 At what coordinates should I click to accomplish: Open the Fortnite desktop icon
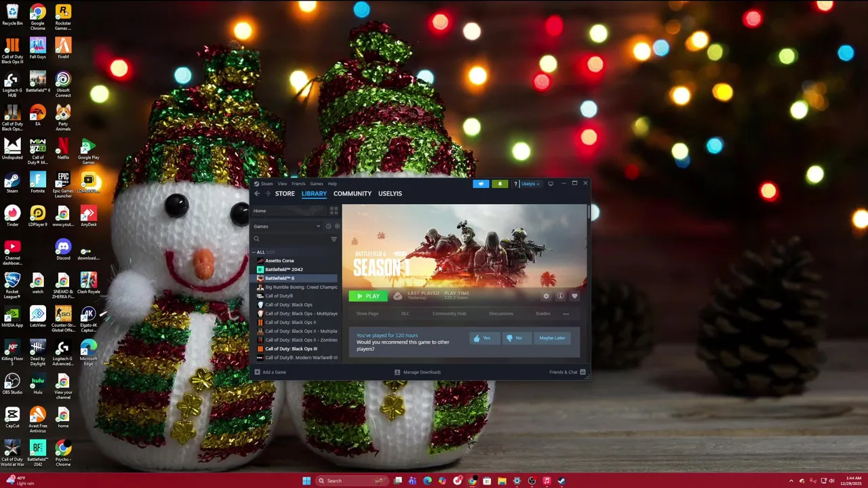(37, 183)
